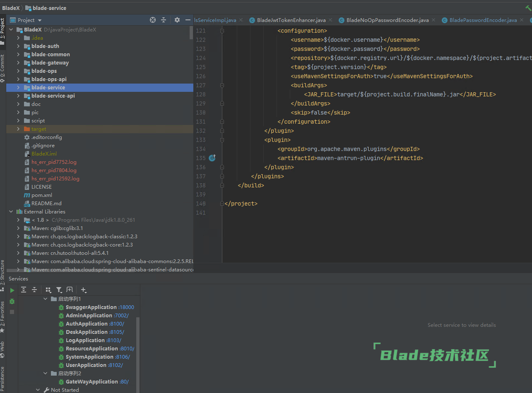This screenshot has width=532, height=393.
Task: Click the Project tree vertical scrollbar
Action: [191, 32]
